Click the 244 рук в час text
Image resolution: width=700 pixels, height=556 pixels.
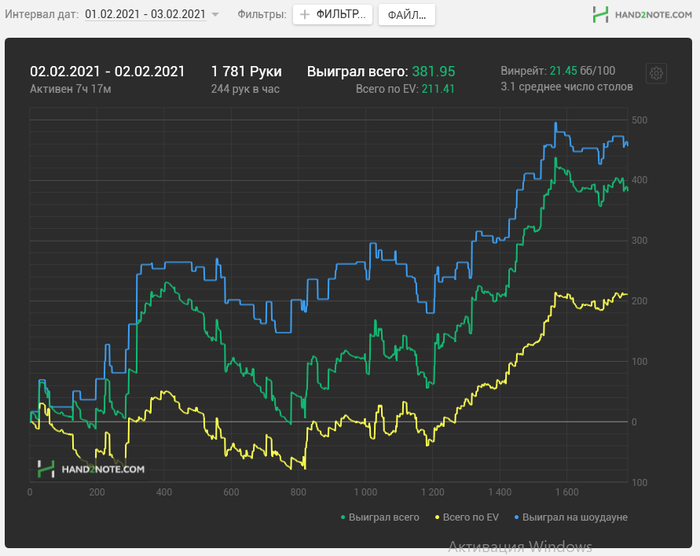245,89
